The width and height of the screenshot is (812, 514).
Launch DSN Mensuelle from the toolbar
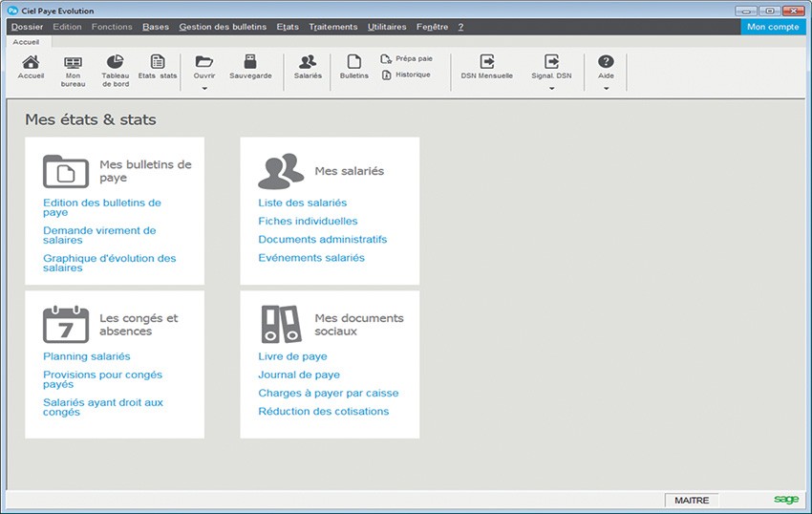(x=487, y=66)
